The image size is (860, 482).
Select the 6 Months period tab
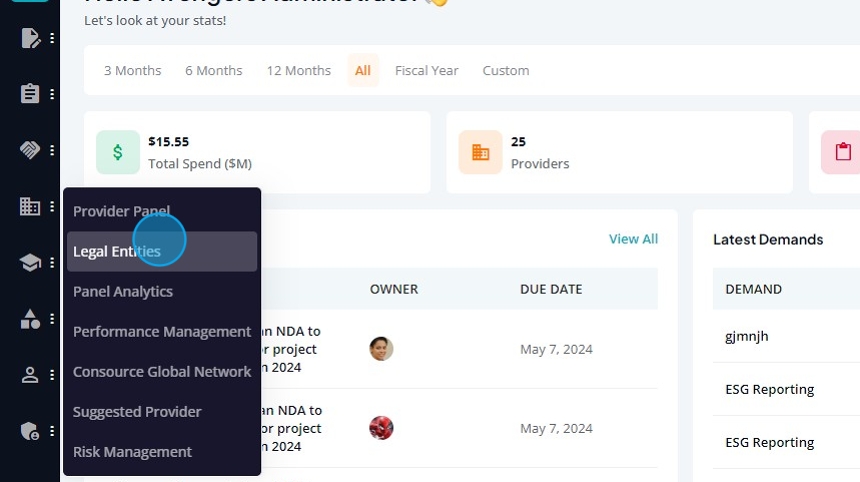pyautogui.click(x=214, y=70)
